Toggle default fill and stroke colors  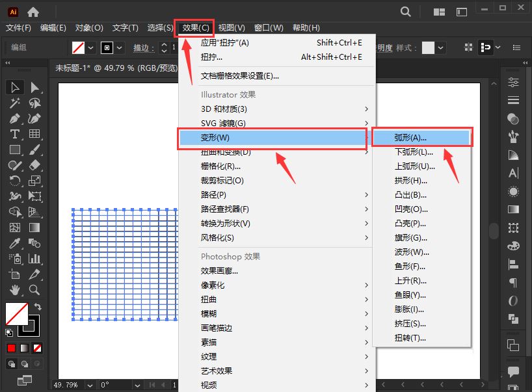coord(9,332)
